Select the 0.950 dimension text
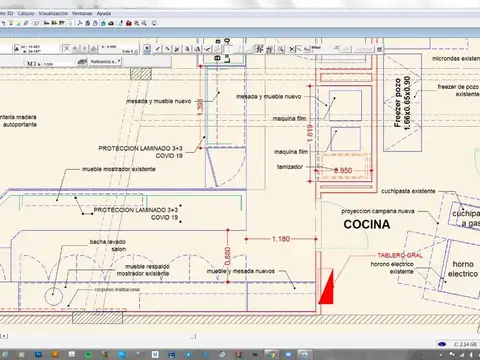 tap(343, 170)
